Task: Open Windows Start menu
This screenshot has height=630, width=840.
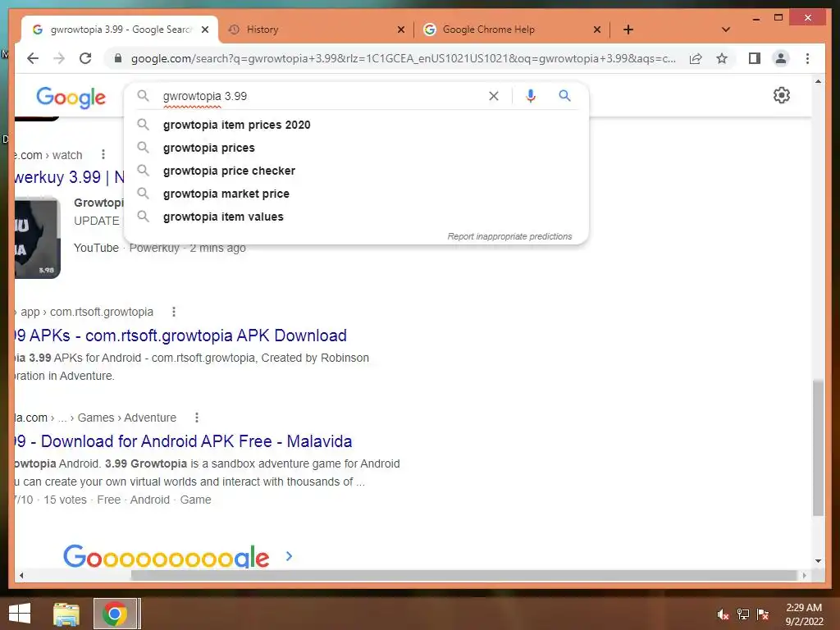Action: [20, 614]
